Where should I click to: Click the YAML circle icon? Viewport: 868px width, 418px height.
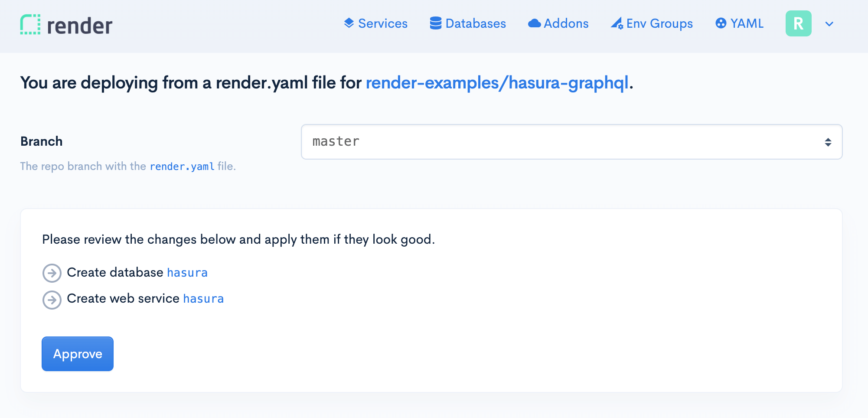click(x=721, y=23)
